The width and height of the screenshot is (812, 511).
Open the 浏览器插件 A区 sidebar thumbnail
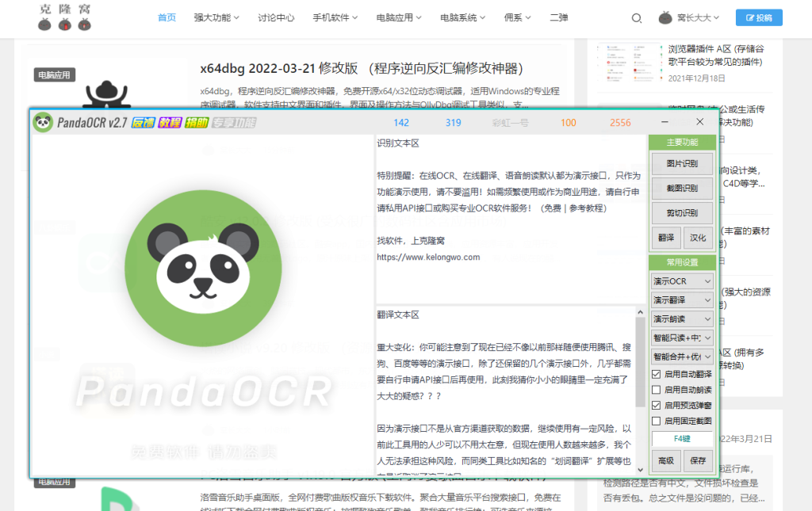[629, 63]
